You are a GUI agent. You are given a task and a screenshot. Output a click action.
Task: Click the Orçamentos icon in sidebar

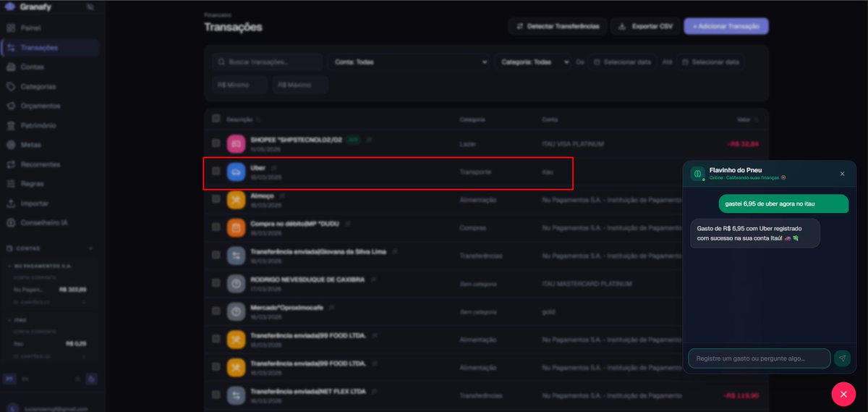coord(10,106)
